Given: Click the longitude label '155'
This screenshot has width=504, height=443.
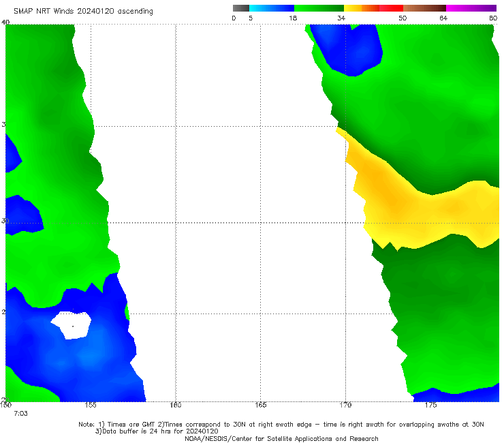Looking at the screenshot, I should [x=91, y=405].
